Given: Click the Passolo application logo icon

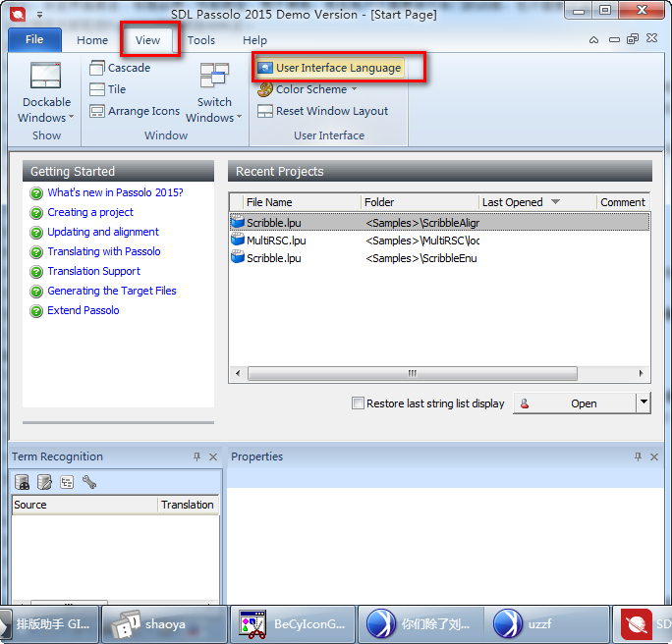Looking at the screenshot, I should tap(18, 15).
